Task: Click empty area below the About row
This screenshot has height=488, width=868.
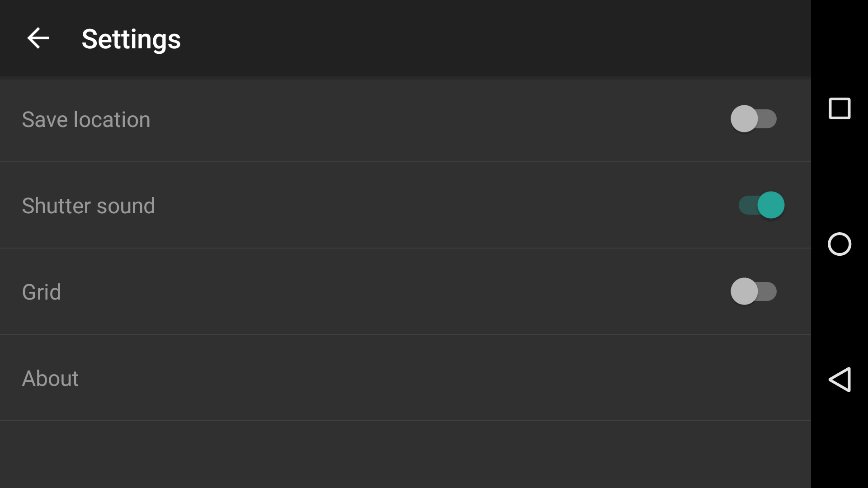Action: [406, 455]
